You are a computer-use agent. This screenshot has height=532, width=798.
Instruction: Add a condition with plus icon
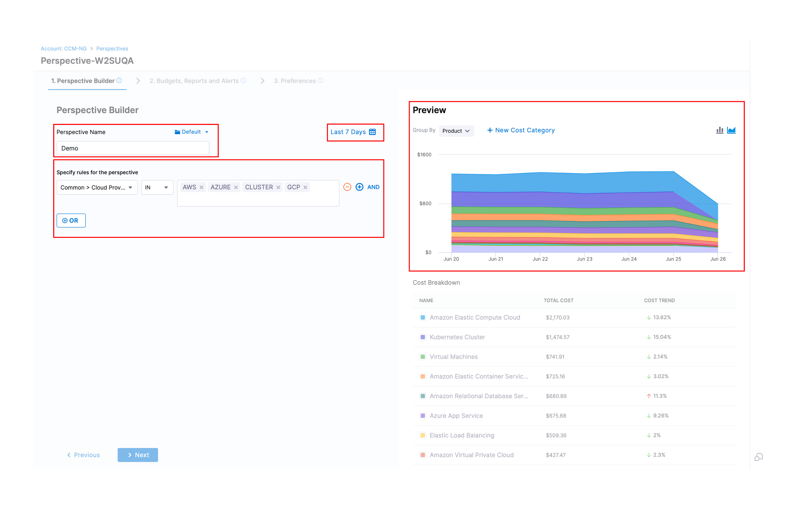[359, 187]
